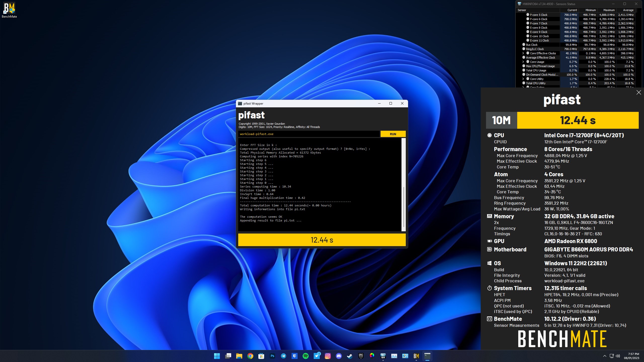Screen dimensions: 644x362
Task: Select the P-core 5 Clock sensor row
Action: coord(575,15)
